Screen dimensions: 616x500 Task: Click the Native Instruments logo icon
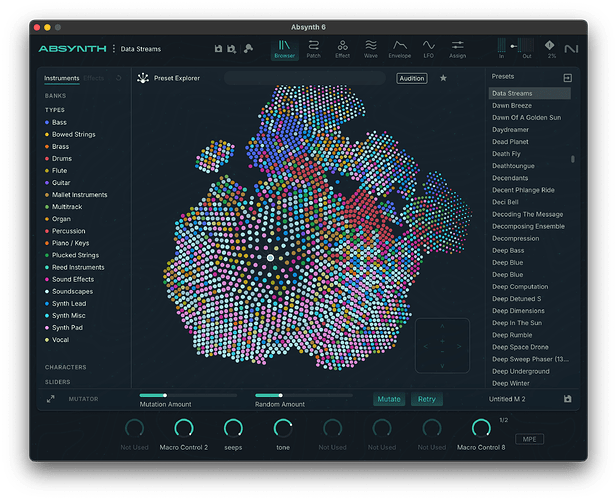click(571, 49)
